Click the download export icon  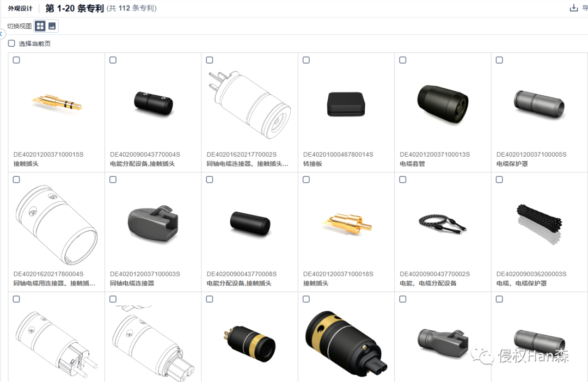click(574, 8)
